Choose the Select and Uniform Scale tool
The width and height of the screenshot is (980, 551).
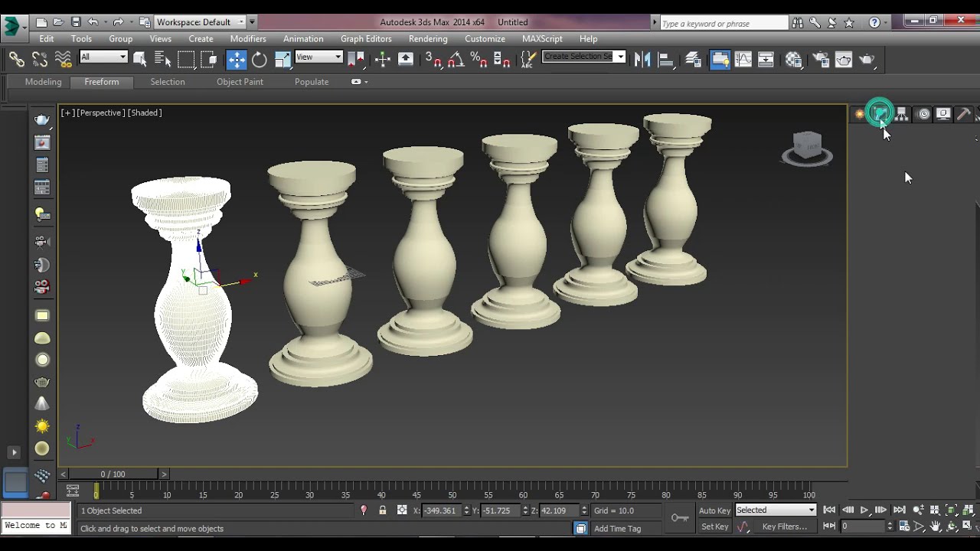(283, 60)
